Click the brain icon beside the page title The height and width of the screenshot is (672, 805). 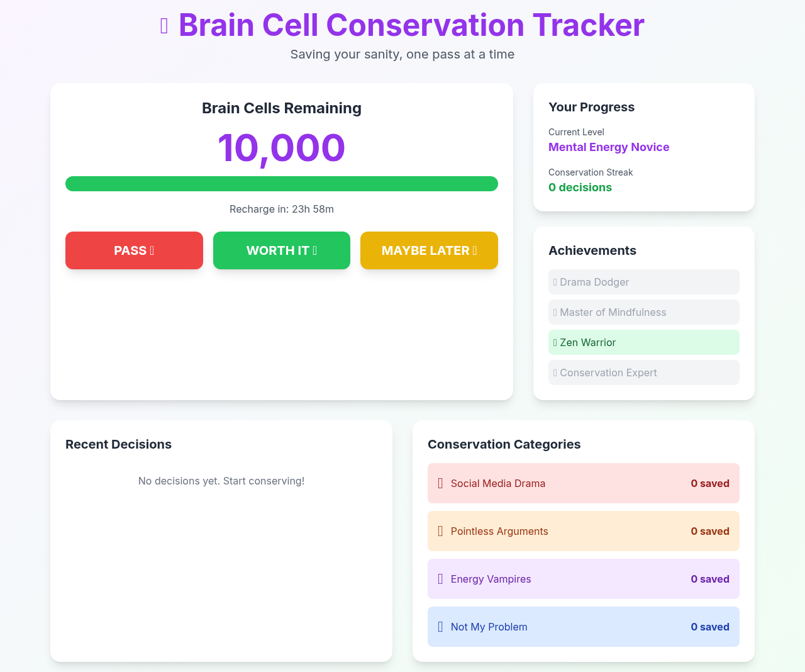(164, 25)
